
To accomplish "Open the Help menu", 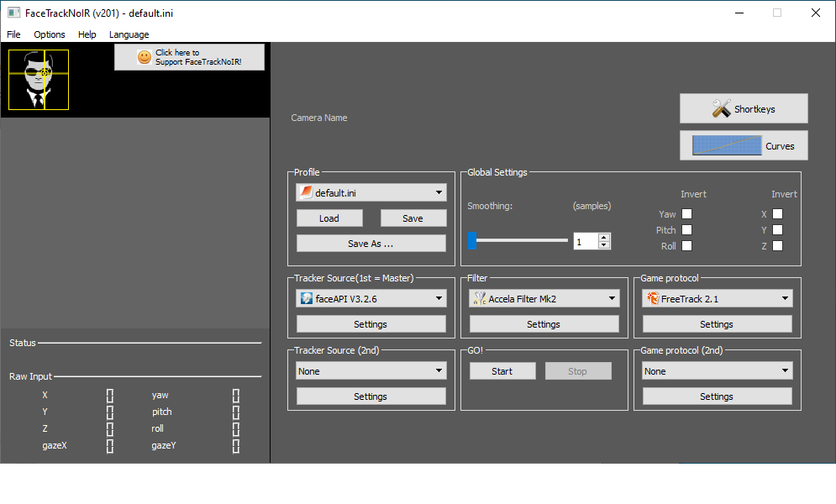I will pyautogui.click(x=87, y=34).
